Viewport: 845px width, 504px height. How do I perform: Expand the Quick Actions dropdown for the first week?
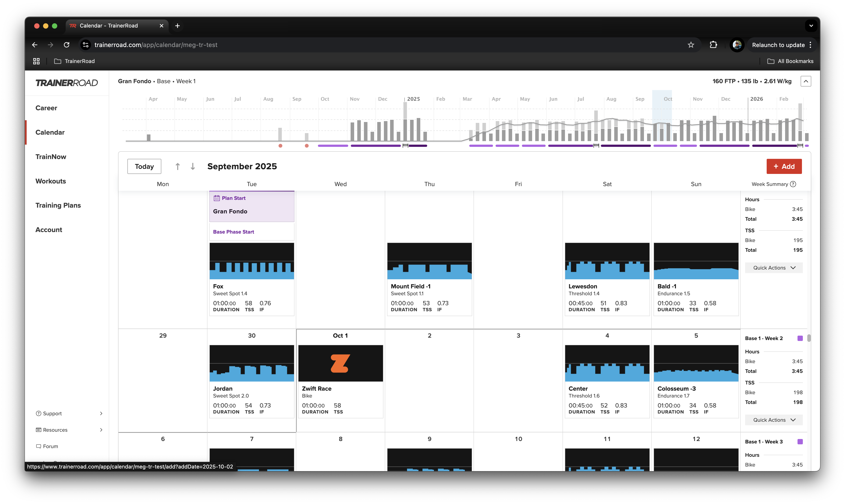(x=774, y=268)
